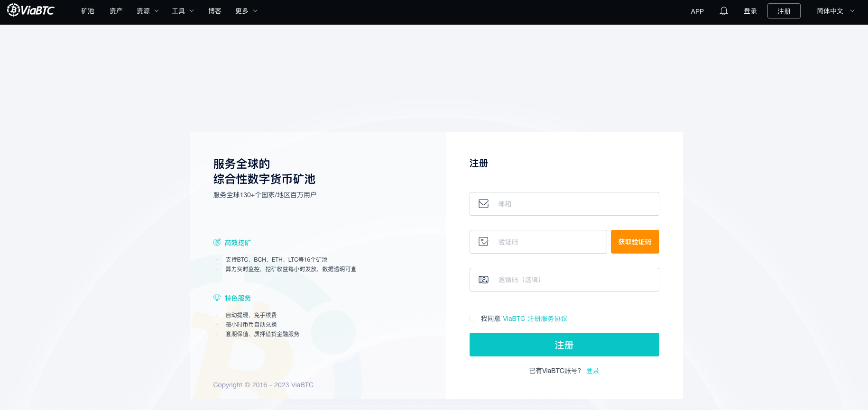The width and height of the screenshot is (868, 410).
Task: Open the notification bell
Action: pyautogui.click(x=723, y=11)
